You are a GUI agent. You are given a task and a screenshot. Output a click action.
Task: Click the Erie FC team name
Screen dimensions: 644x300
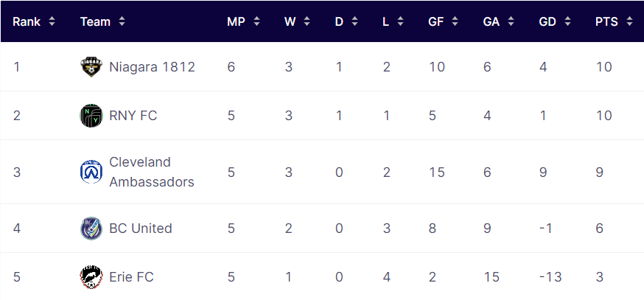131,277
